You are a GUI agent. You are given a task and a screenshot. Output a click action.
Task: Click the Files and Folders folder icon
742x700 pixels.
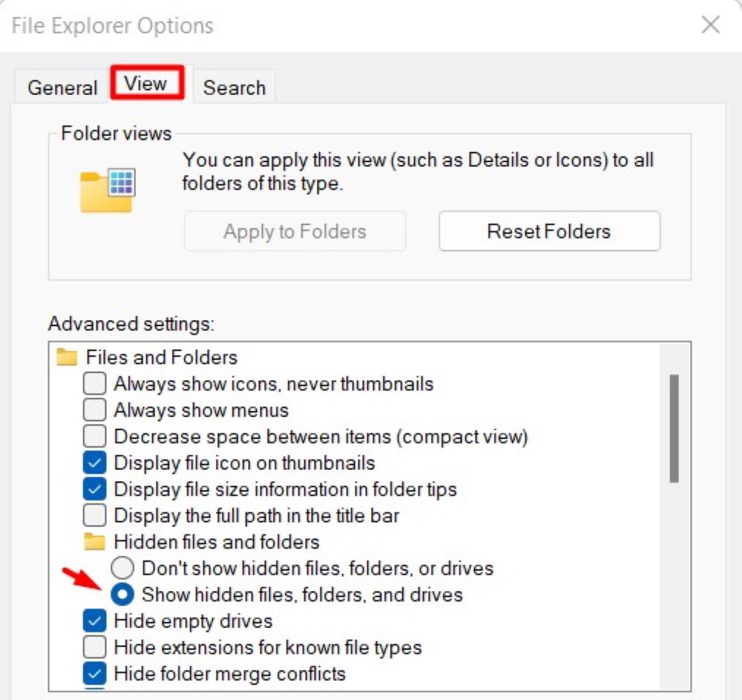pyautogui.click(x=68, y=358)
